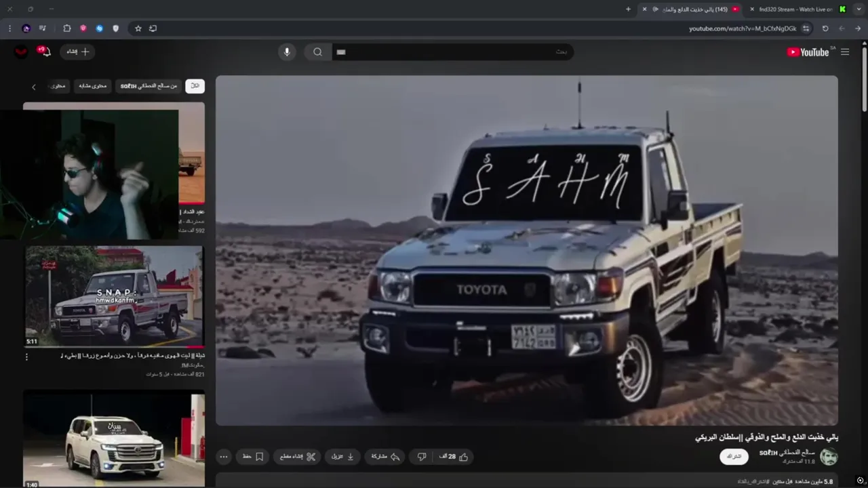The image size is (868, 488).
Task: Select the 'All' filter chip
Action: click(195, 86)
